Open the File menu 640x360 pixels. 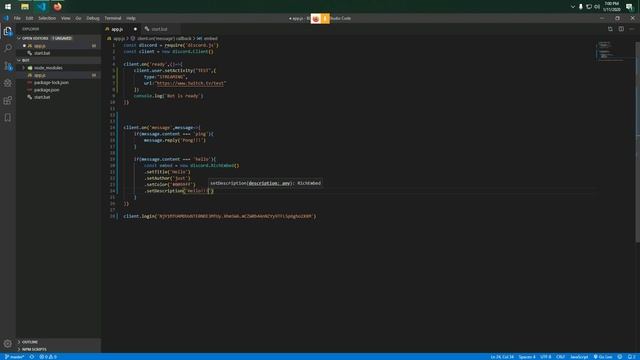[x=17, y=18]
